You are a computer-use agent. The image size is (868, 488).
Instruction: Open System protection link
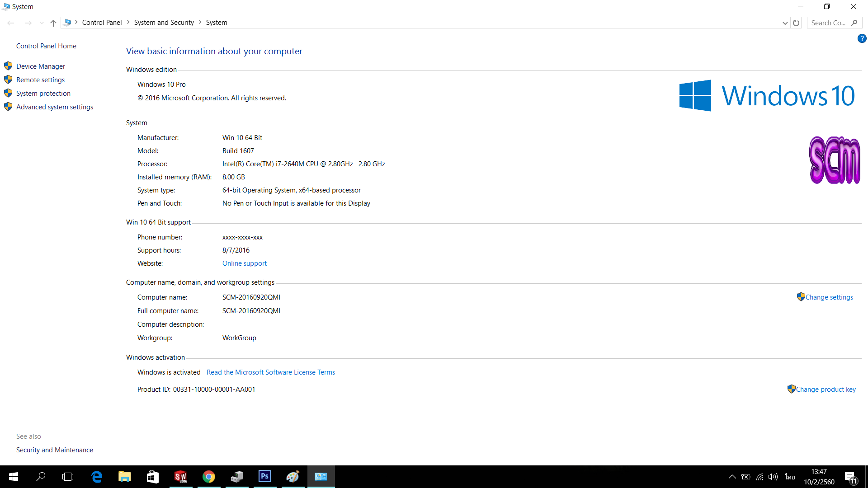tap(43, 94)
